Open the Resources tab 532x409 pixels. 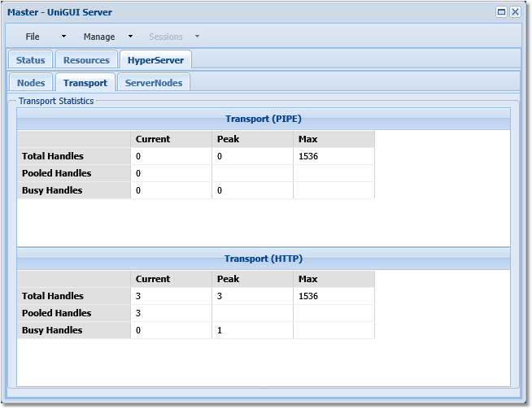click(x=86, y=60)
